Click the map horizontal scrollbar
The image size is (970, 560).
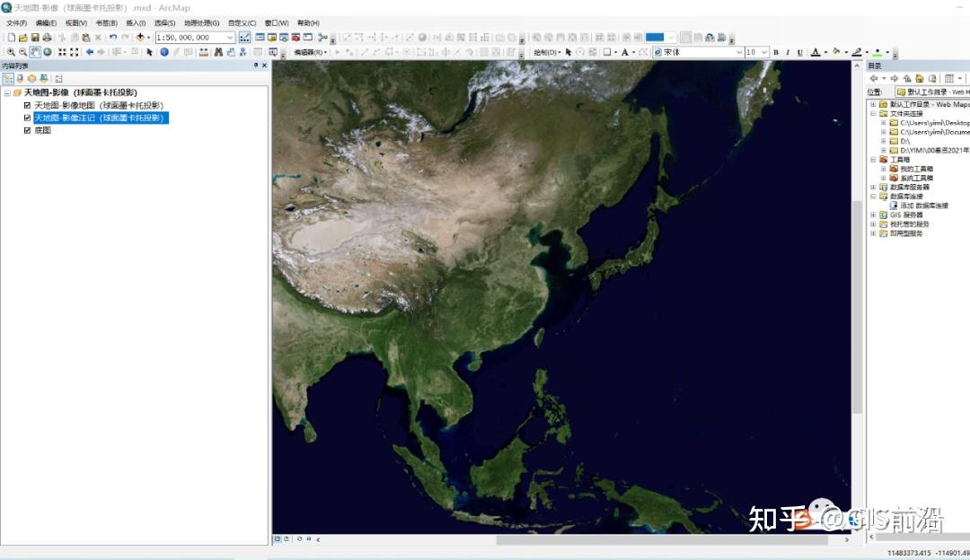click(662, 539)
